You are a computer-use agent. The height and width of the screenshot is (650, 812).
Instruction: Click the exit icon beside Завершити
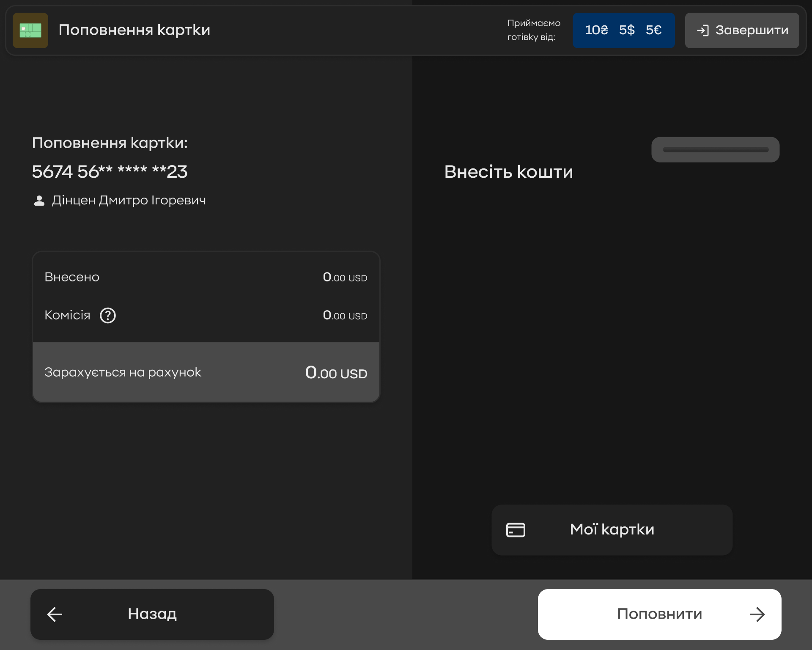(703, 30)
